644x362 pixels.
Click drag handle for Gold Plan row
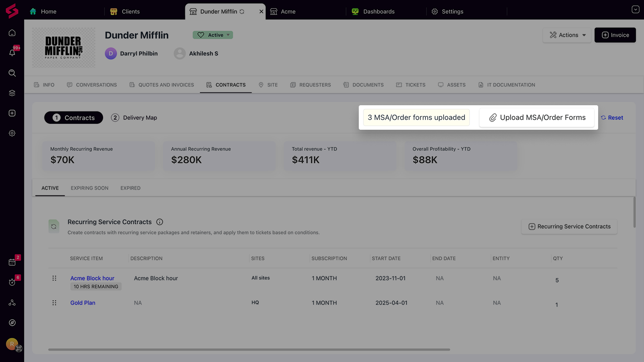click(x=54, y=303)
